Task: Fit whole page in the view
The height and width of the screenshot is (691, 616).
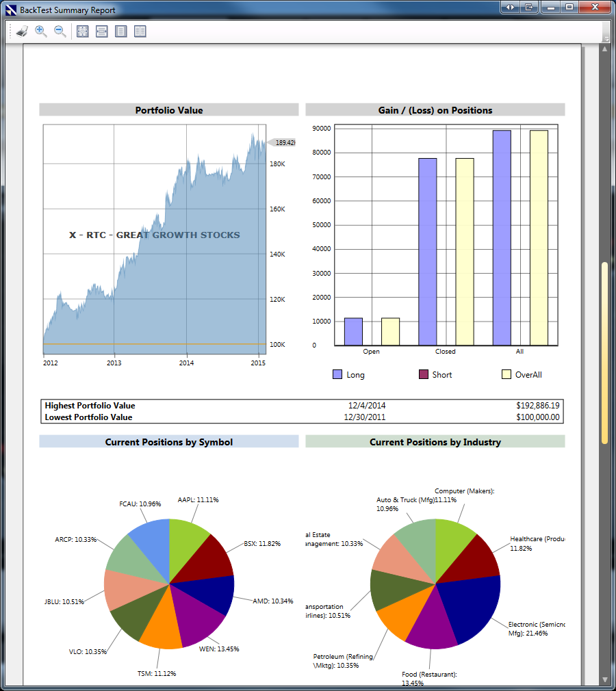Action: 82,31
